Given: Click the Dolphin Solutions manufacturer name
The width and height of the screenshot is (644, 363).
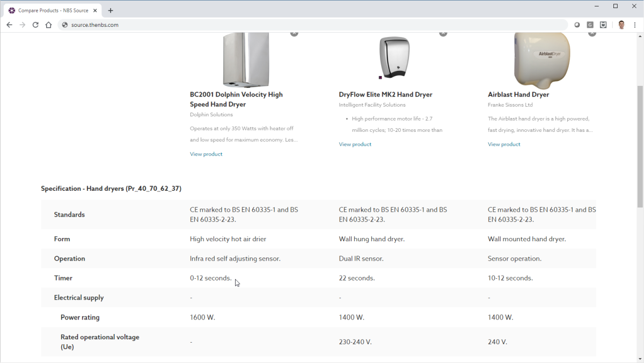Looking at the screenshot, I should (211, 115).
